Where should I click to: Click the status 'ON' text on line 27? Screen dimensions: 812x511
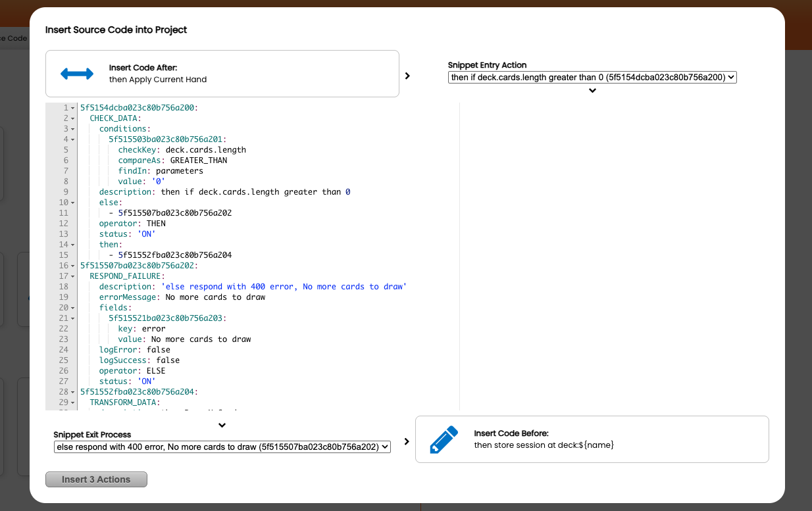tap(147, 381)
